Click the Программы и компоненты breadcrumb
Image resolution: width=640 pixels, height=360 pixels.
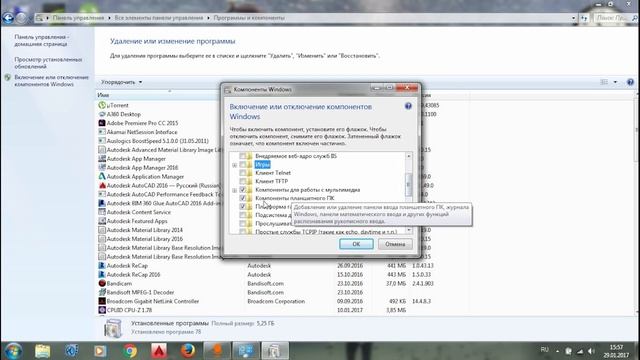pos(249,18)
